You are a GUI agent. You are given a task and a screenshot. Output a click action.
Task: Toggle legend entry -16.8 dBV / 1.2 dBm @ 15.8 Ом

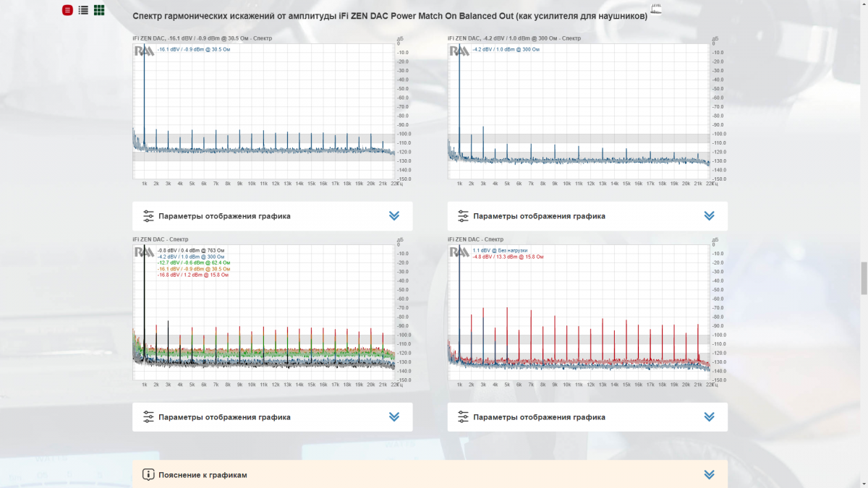(192, 275)
